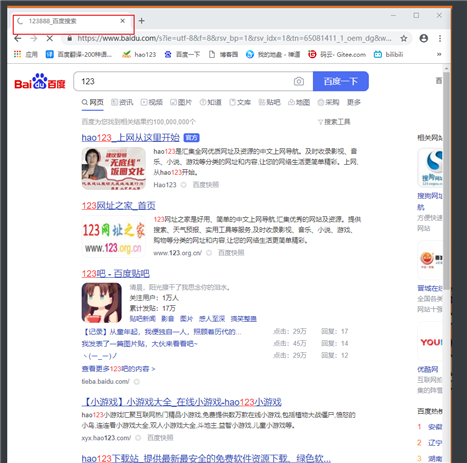Open the Gitee.com bookmark
The width and height of the screenshot is (467, 463).
pos(337,54)
